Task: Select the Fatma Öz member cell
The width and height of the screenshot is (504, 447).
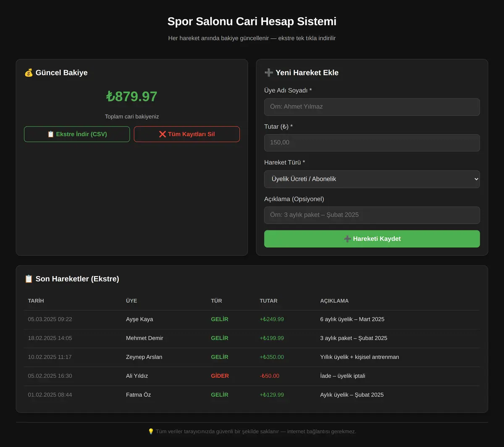Action: click(138, 395)
